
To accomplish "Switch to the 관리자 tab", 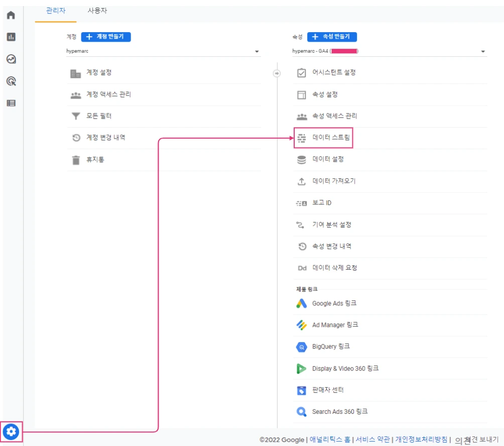I will (x=56, y=11).
